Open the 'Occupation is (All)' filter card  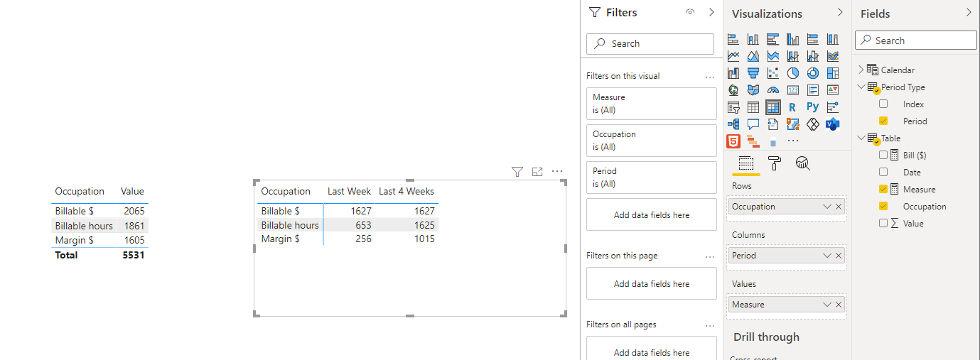pyautogui.click(x=652, y=141)
